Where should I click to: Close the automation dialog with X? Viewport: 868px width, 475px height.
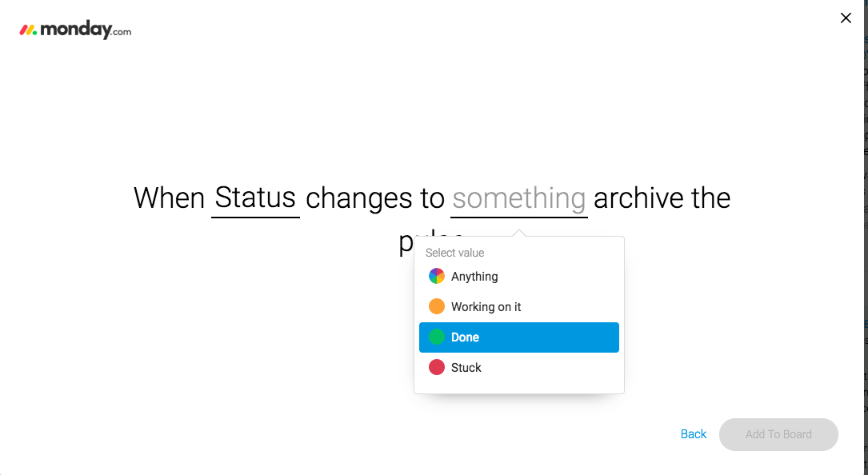coord(846,18)
